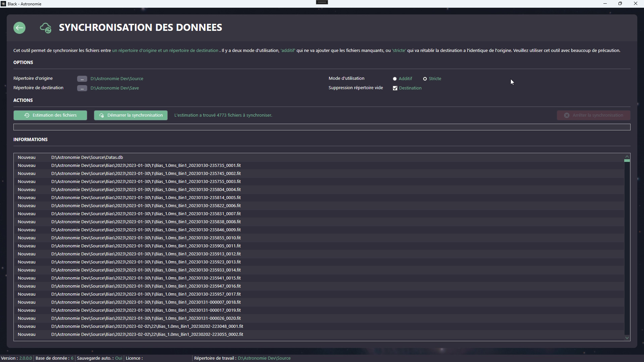Click the sync icon in Démarrer la synchronisation

(102, 115)
